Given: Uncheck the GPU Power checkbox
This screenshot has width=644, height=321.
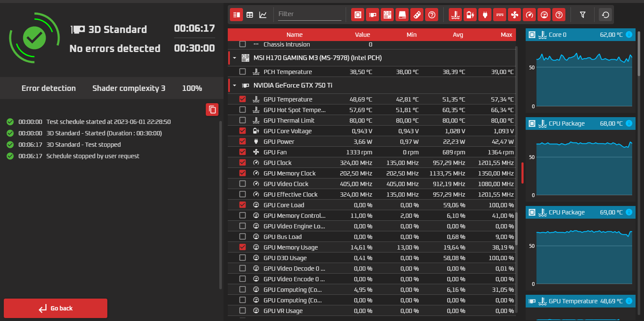Looking at the screenshot, I should pos(243,142).
